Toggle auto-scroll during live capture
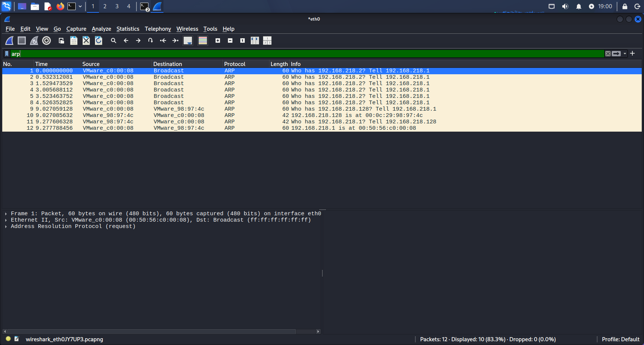Screen dimensions: 644x345 click(x=188, y=40)
